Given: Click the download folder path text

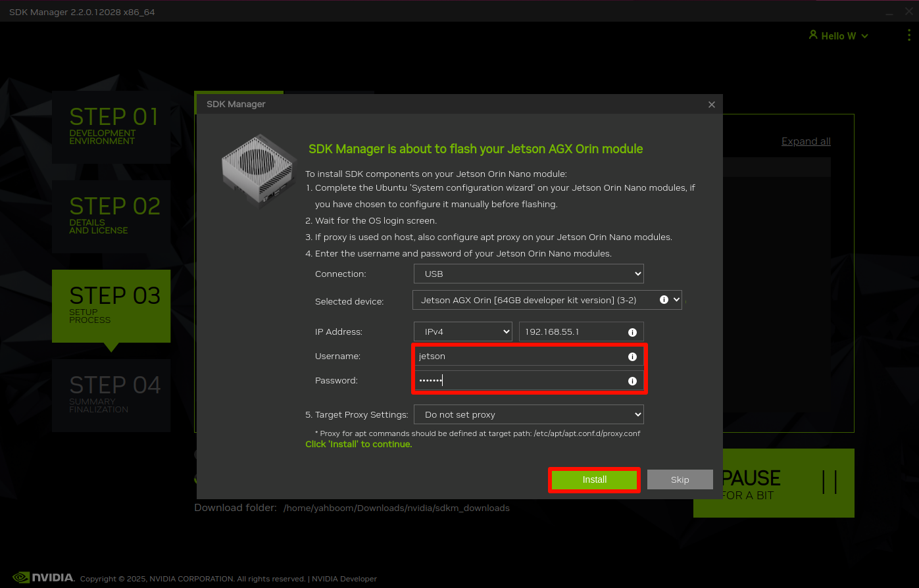Looking at the screenshot, I should [397, 508].
